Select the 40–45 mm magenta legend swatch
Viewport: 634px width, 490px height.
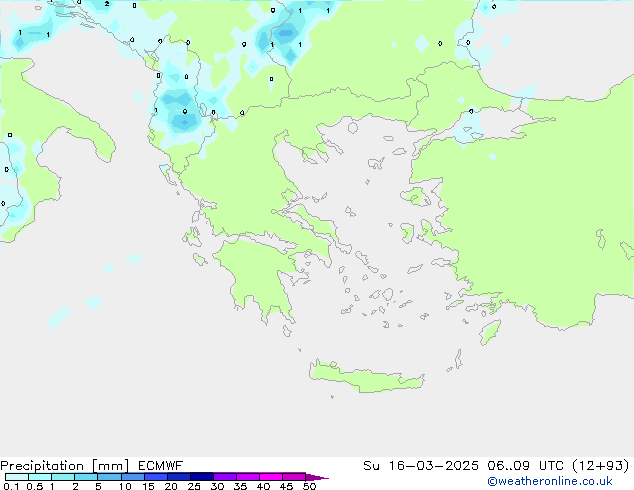tap(271, 477)
